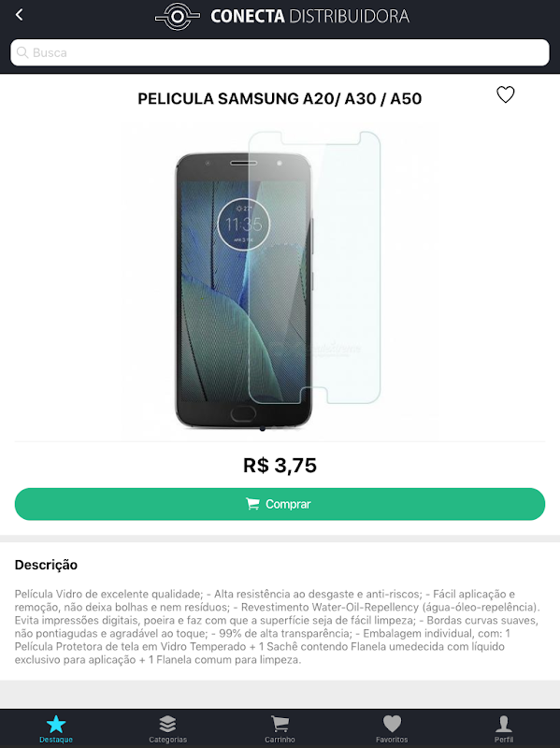Click the Película Vidro description paragraph
Image resolution: width=560 pixels, height=748 pixels.
pos(278,626)
